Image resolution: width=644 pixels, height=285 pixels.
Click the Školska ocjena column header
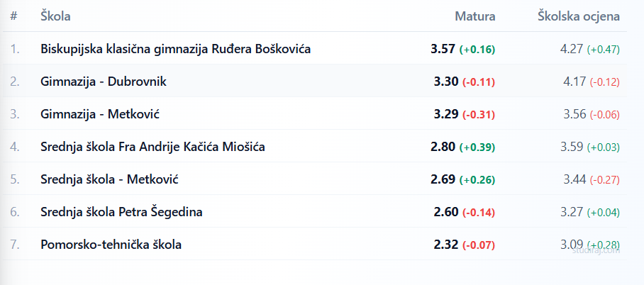[x=579, y=16]
